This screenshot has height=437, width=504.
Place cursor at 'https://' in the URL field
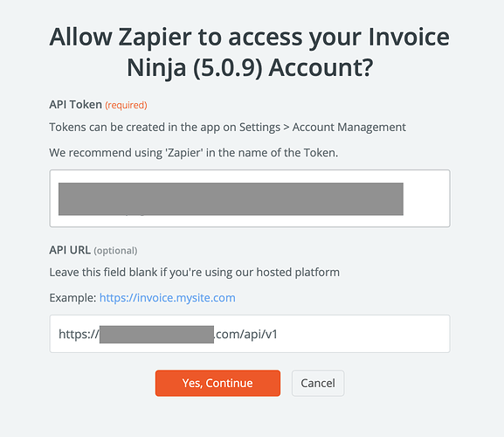pos(79,335)
